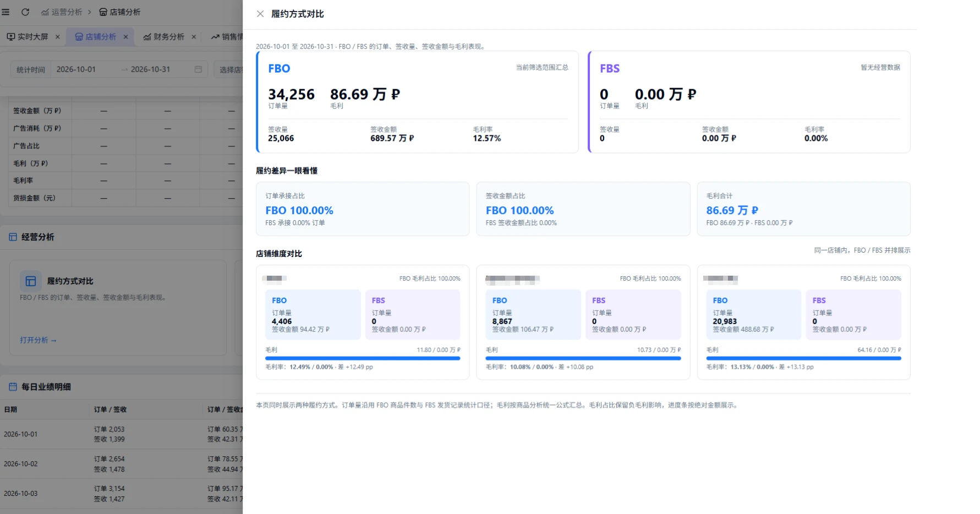980x514 pixels.
Task: Click the FBO 签收量 value 25,066
Action: tap(281, 138)
